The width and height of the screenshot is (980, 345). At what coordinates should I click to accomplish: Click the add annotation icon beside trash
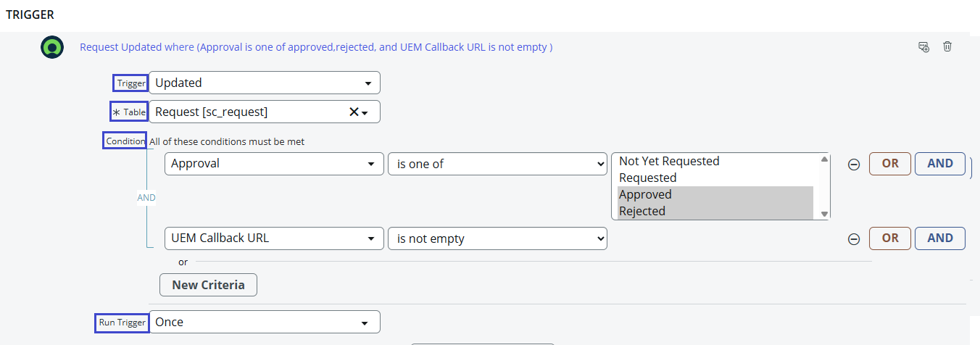tap(923, 46)
